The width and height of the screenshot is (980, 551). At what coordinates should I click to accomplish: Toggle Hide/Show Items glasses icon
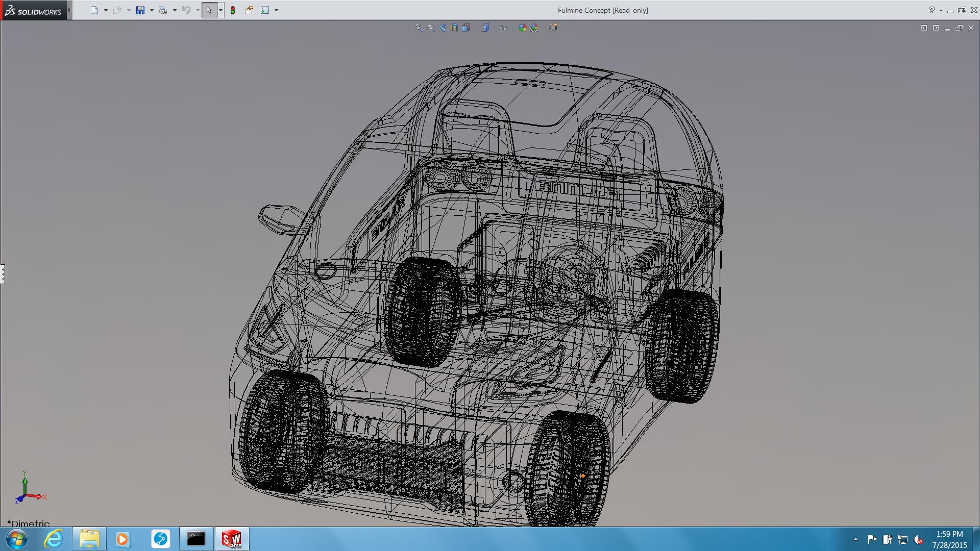click(503, 28)
